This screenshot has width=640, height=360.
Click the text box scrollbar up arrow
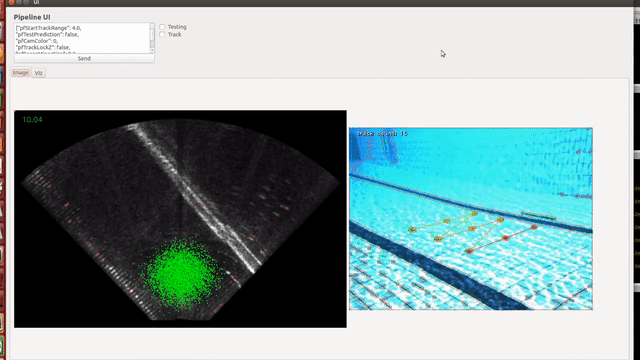[152, 26]
